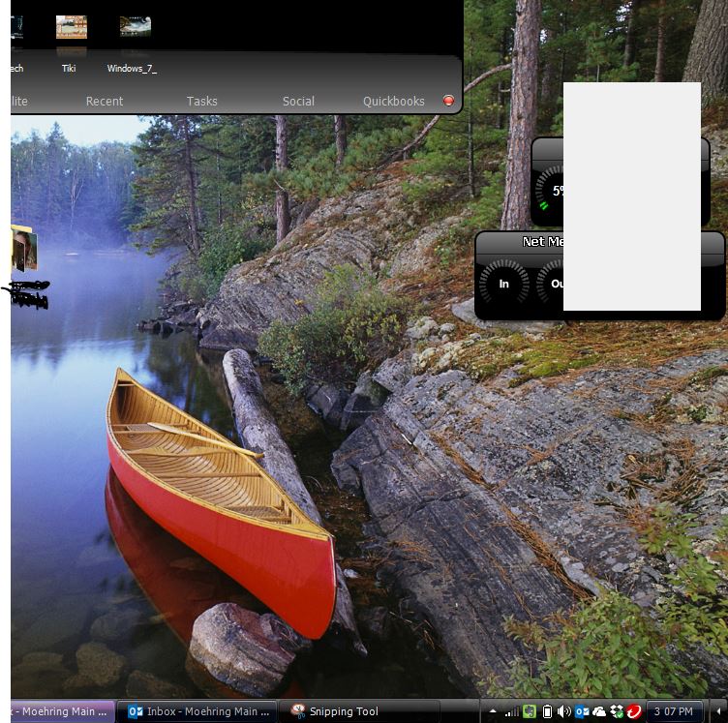Show hidden system tray icons
Image resolution: width=728 pixels, height=723 pixels.
pos(492,712)
